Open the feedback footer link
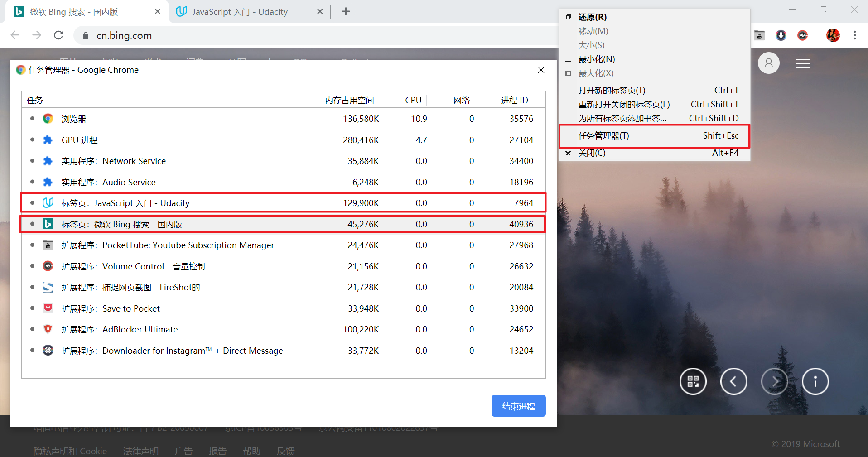Image resolution: width=868 pixels, height=457 pixels. (285, 451)
